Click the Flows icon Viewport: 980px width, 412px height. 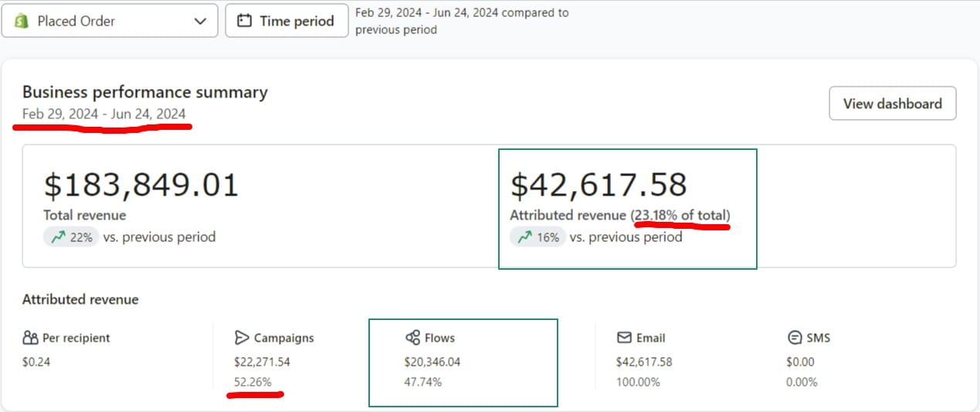coord(412,338)
